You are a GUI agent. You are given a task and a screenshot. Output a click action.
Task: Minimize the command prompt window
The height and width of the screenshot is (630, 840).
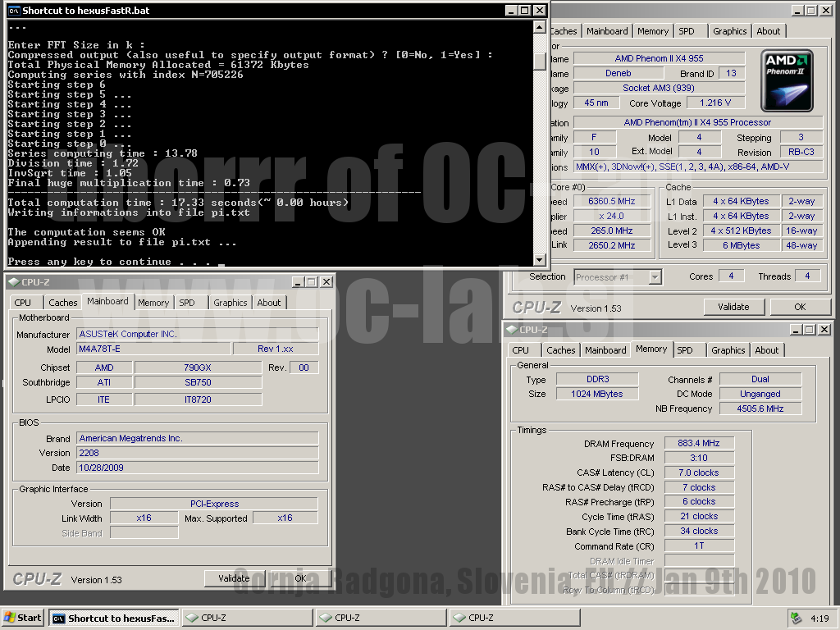[512, 10]
